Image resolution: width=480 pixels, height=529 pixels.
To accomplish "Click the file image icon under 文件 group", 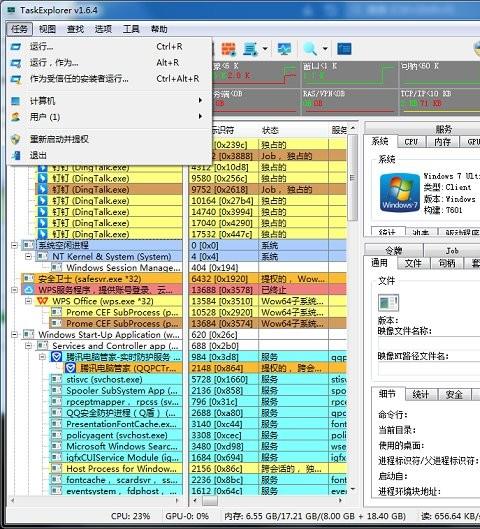I will [x=388, y=303].
